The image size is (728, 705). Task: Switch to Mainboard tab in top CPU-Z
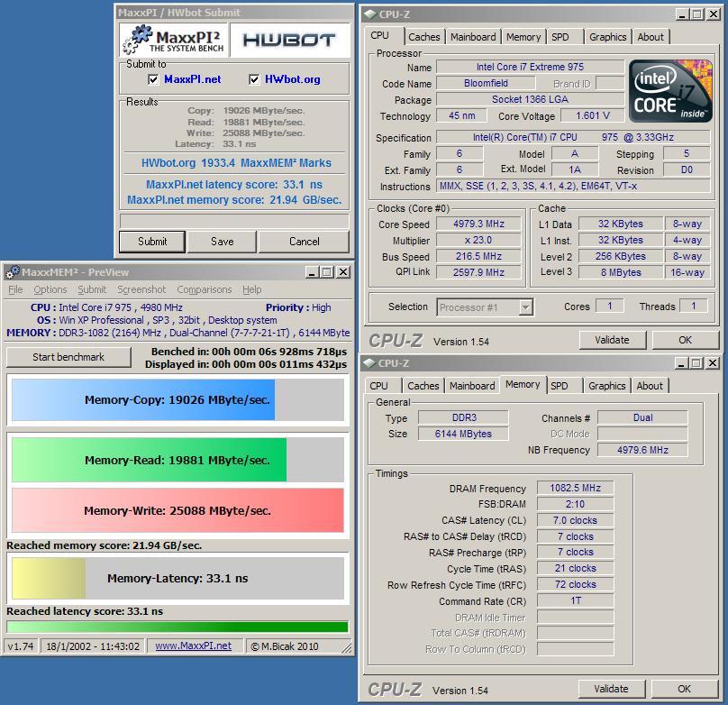click(473, 37)
